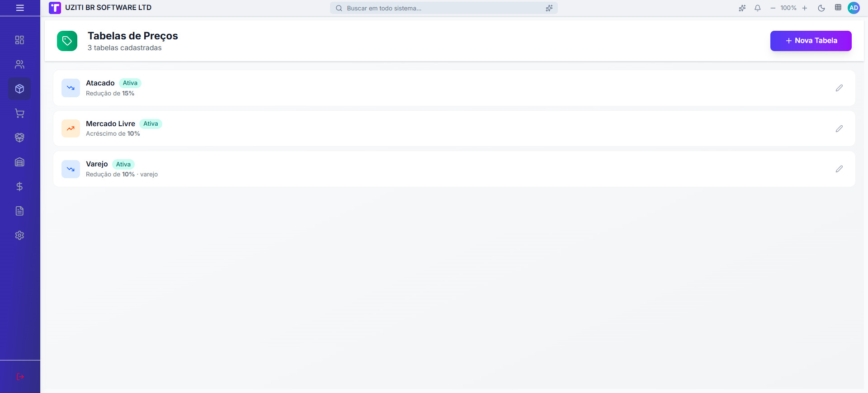Edit the Varejo price table

(839, 169)
